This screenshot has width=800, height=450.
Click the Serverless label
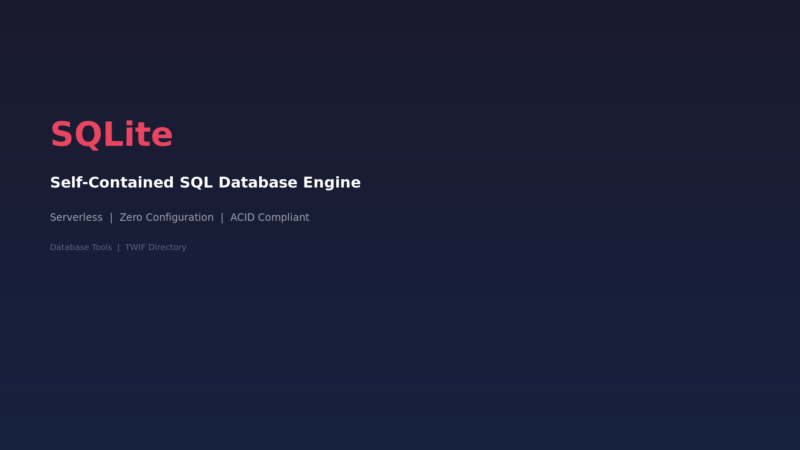click(x=76, y=217)
